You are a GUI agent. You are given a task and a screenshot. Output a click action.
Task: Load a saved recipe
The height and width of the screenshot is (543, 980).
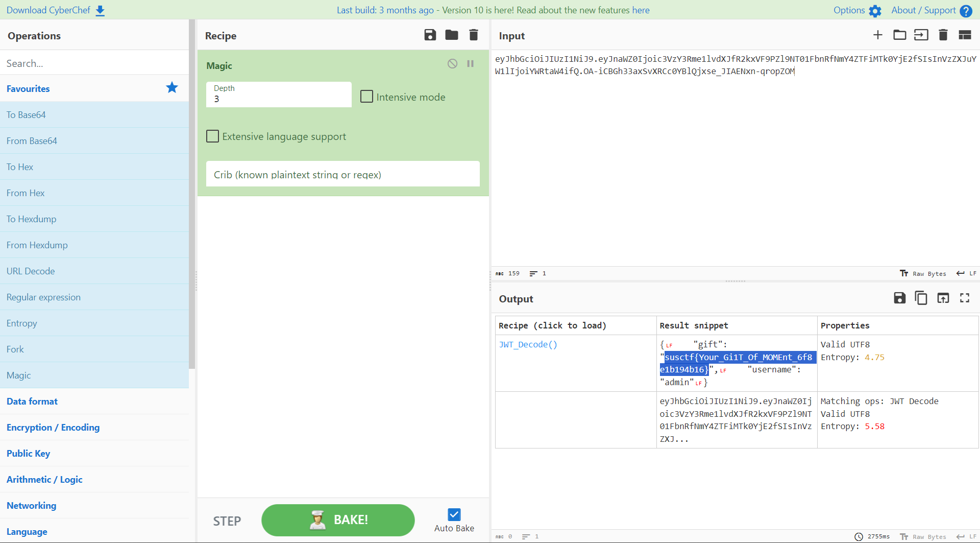(x=451, y=35)
